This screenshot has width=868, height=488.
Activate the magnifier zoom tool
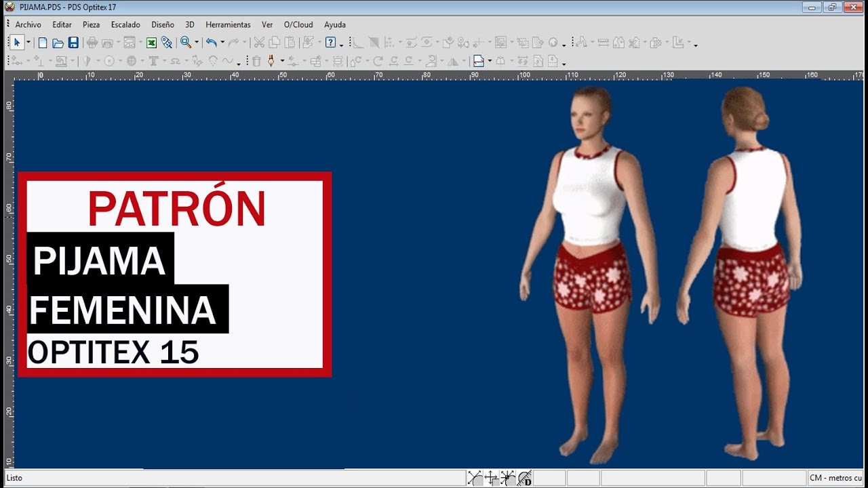185,43
